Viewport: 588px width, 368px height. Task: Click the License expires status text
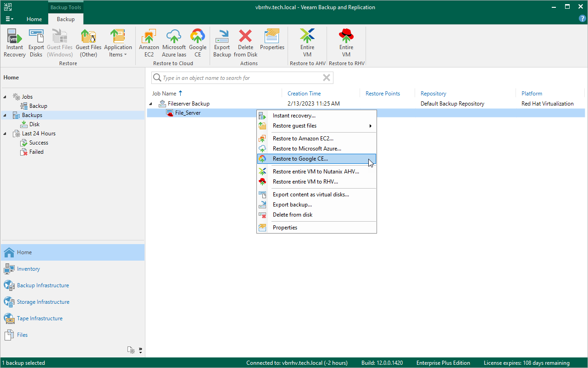pos(527,363)
